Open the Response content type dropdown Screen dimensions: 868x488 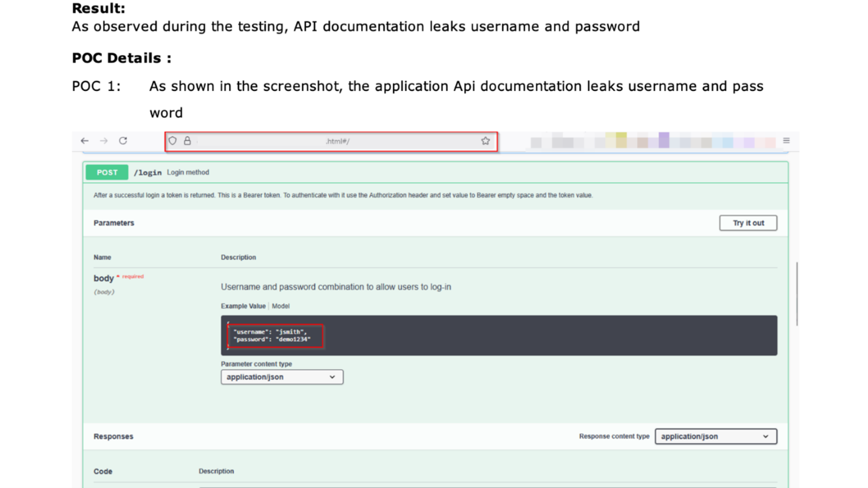[716, 436]
